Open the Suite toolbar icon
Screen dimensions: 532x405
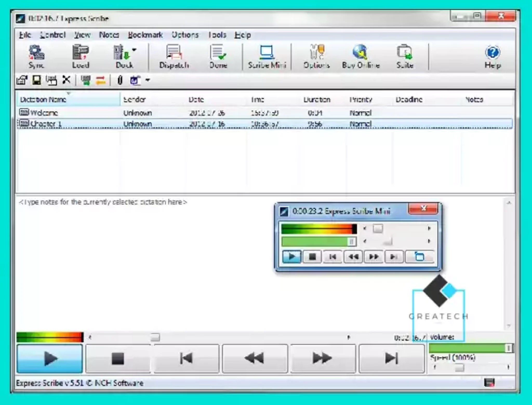click(x=405, y=57)
